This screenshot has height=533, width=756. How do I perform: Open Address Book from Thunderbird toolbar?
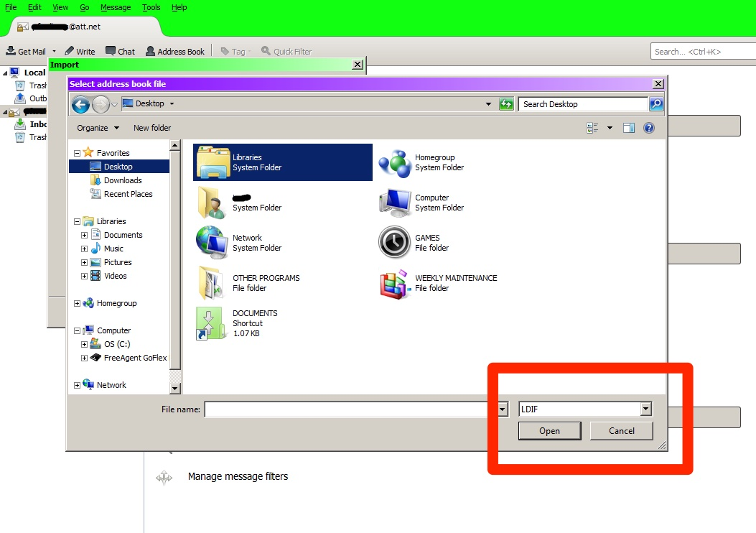(175, 51)
